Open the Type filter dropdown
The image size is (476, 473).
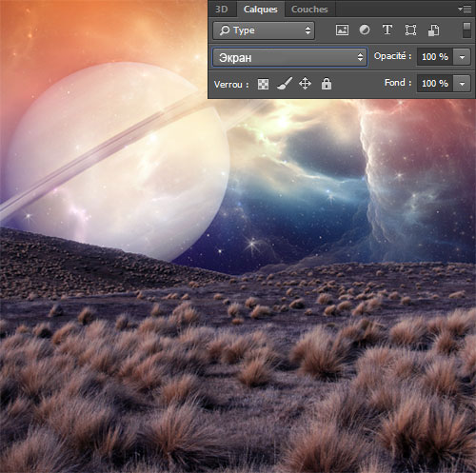pos(264,30)
